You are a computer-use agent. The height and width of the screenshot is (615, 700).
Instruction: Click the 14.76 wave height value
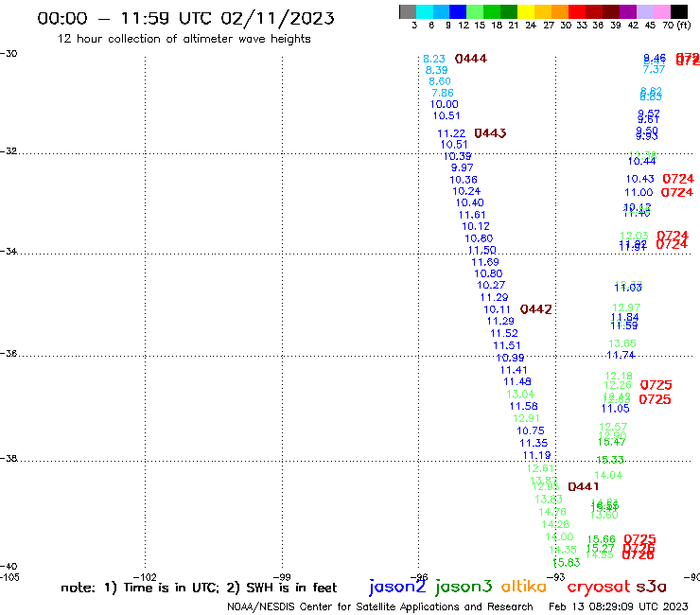pyautogui.click(x=552, y=512)
